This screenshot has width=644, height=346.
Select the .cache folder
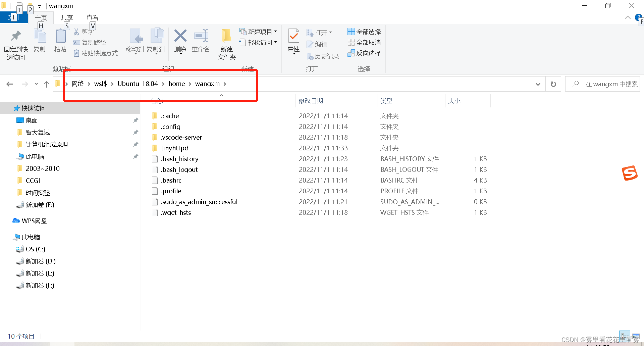(170, 116)
